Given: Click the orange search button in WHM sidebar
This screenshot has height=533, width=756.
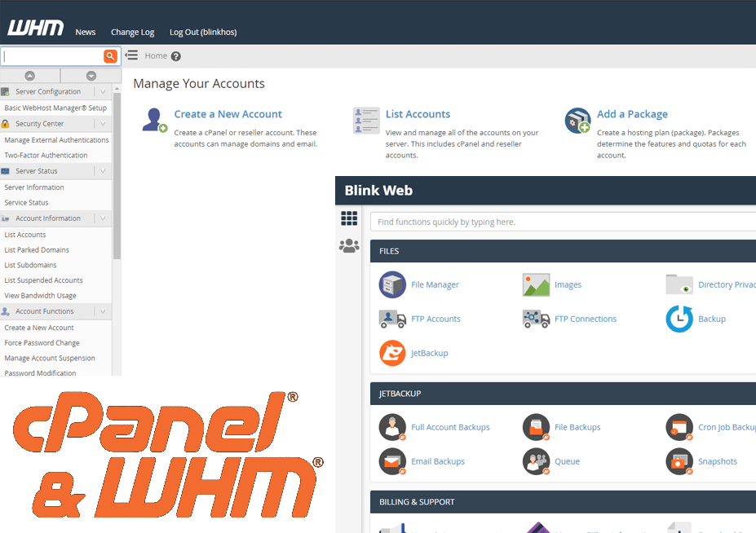Looking at the screenshot, I should click(110, 56).
